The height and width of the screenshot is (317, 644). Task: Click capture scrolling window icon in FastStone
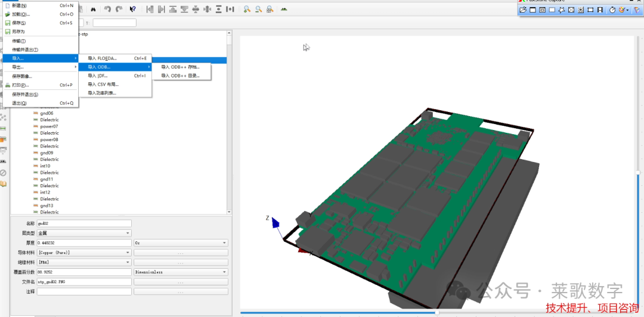(x=581, y=10)
